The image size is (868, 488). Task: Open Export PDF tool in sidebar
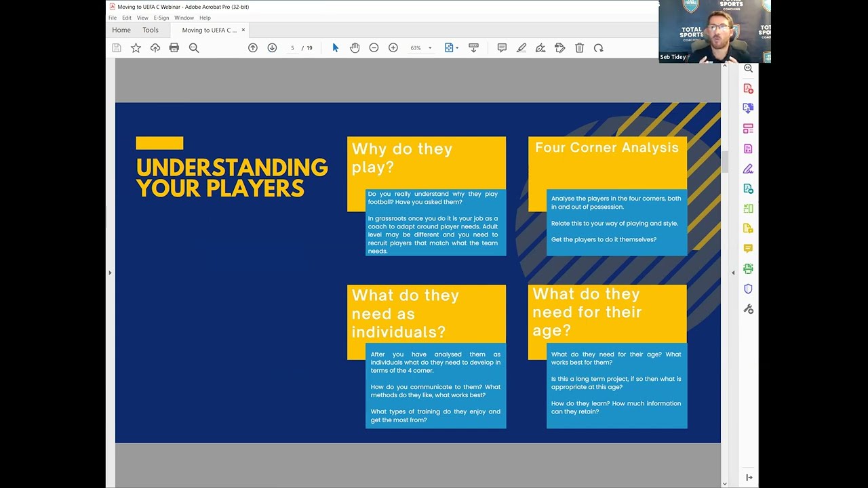pos(749,108)
